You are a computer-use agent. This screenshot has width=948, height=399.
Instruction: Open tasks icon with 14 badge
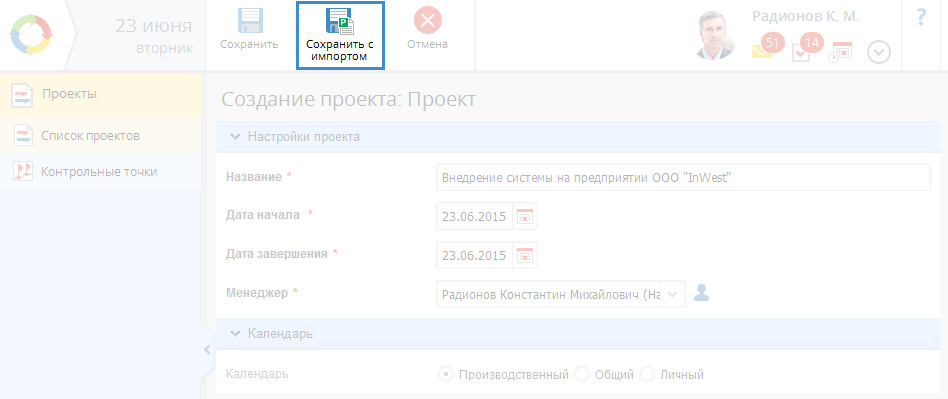click(807, 48)
